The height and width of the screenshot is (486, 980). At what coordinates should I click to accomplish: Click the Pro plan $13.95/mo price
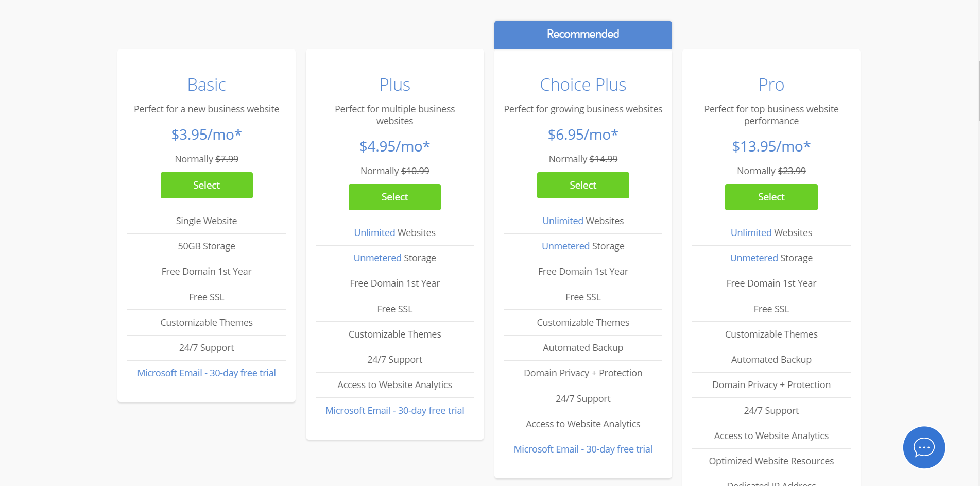pos(771,146)
